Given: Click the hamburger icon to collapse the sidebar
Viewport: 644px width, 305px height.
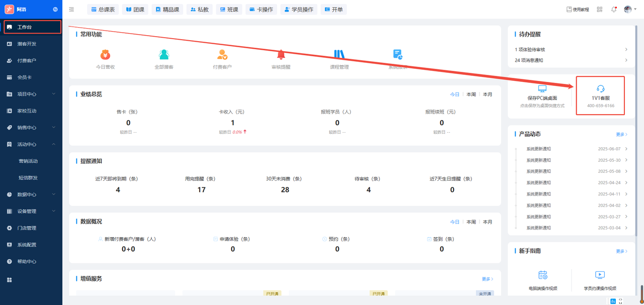Looking at the screenshot, I should [71, 10].
